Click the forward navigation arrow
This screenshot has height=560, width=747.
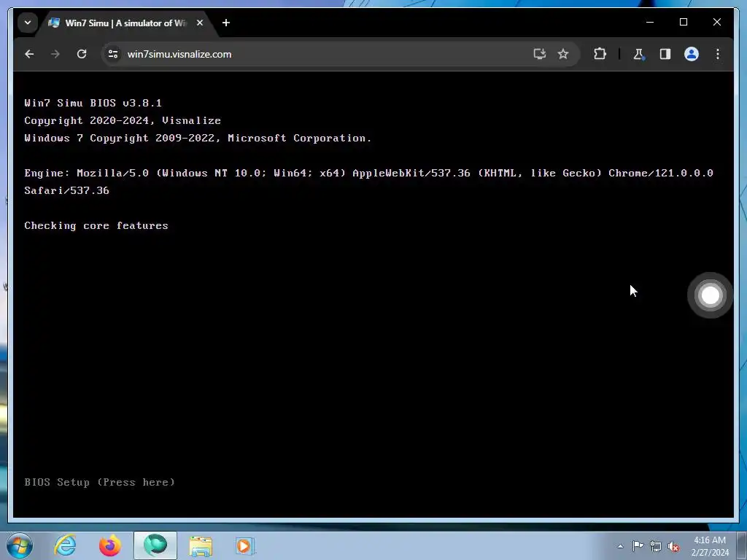(x=55, y=54)
